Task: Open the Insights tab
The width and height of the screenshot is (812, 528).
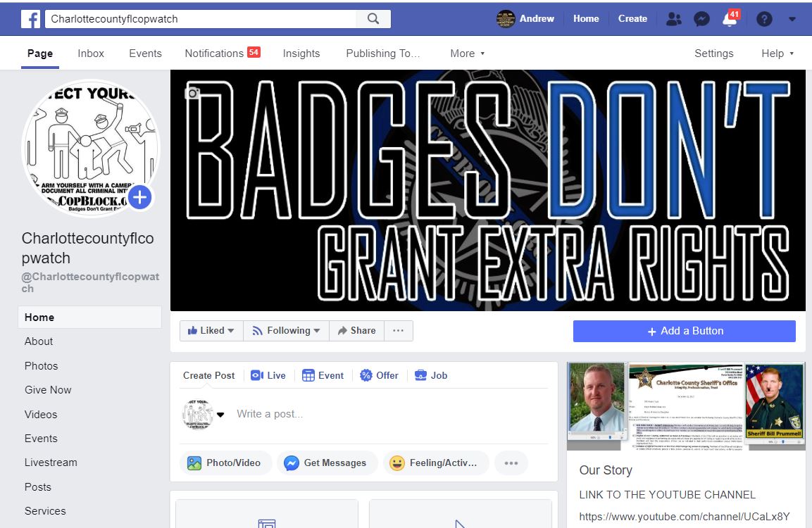Action: coord(301,54)
